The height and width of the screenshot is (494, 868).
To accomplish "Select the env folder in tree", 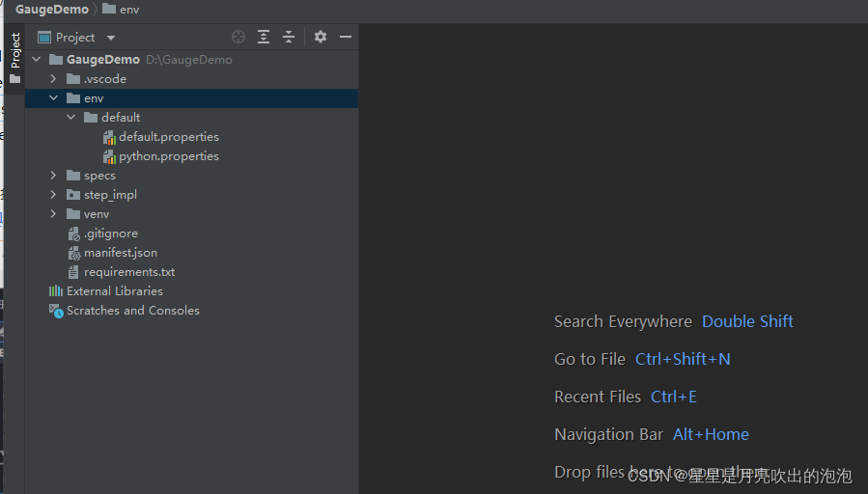I will 191,97.
